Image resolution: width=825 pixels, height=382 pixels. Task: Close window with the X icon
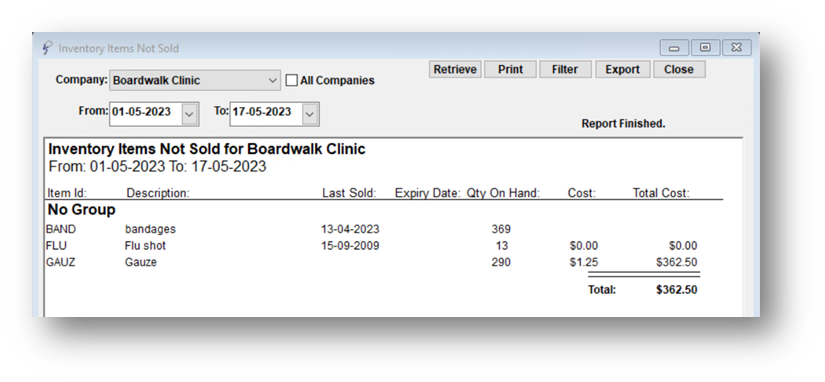tap(737, 48)
